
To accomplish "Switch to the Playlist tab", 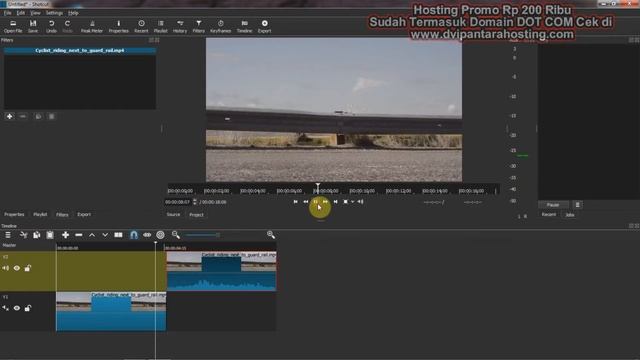I will coord(40,214).
